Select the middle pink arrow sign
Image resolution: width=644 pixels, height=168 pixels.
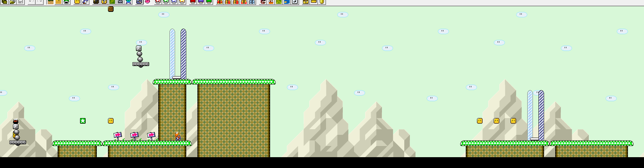point(135,136)
